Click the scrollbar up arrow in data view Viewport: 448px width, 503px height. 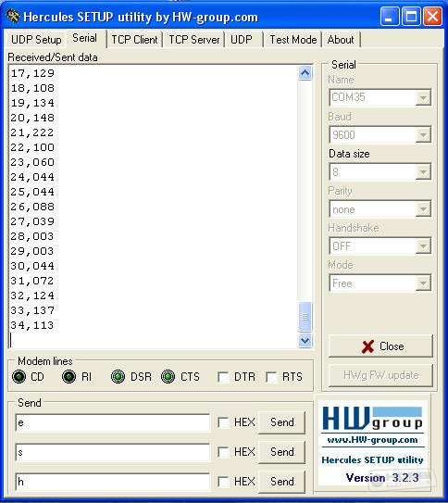click(x=305, y=73)
